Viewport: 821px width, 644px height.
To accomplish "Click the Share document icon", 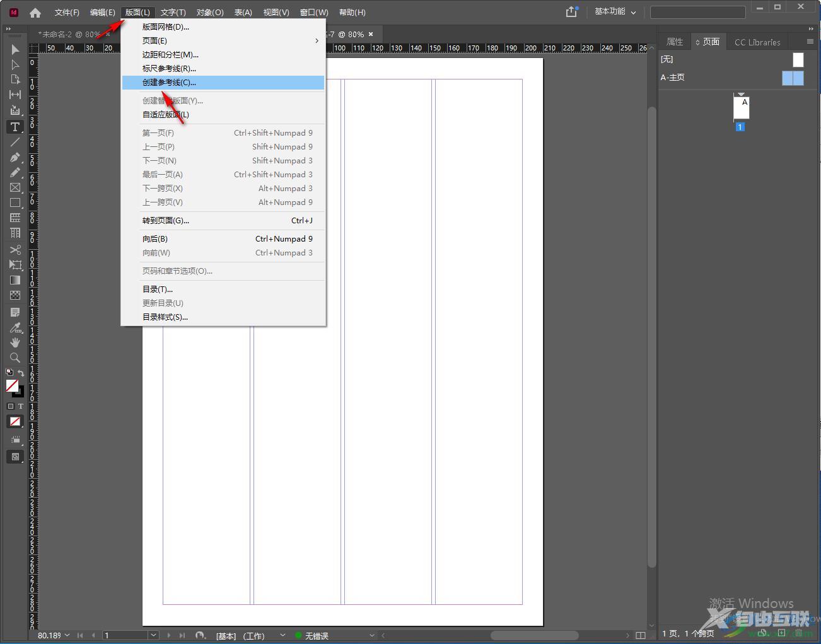I will 571,12.
